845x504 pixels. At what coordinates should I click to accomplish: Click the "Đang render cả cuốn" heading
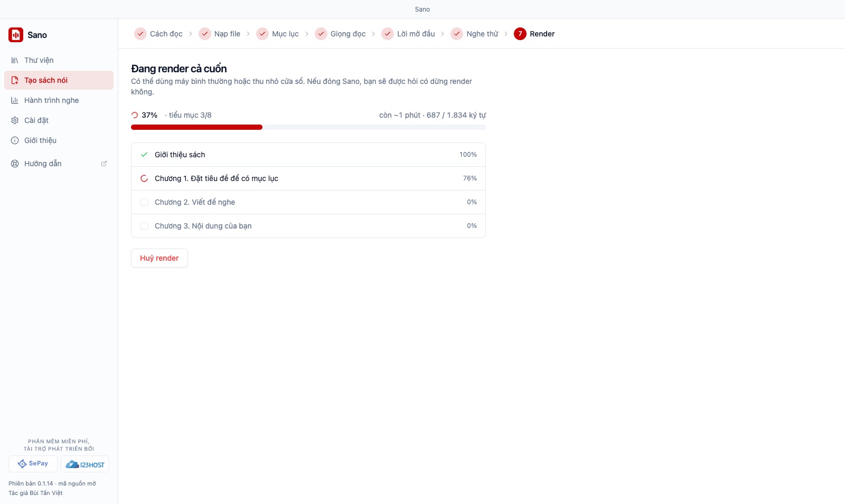(179, 69)
